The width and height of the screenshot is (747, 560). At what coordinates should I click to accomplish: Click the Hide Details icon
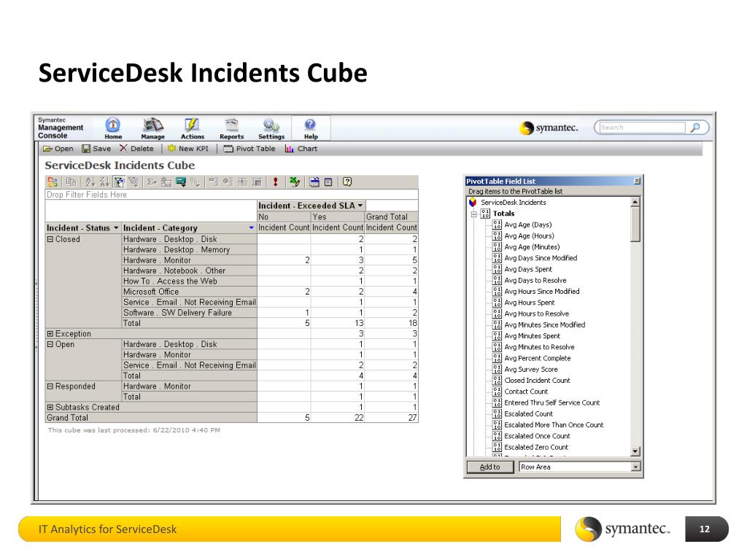pos(242,182)
